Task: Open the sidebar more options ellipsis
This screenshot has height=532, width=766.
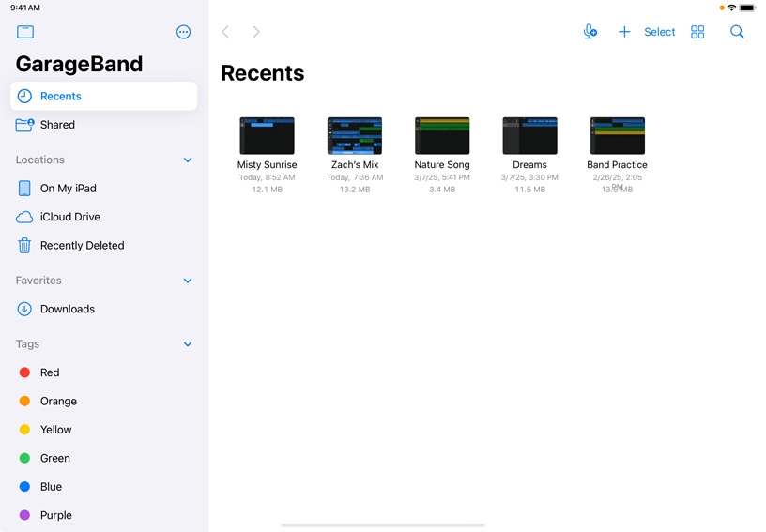Action: click(x=183, y=32)
